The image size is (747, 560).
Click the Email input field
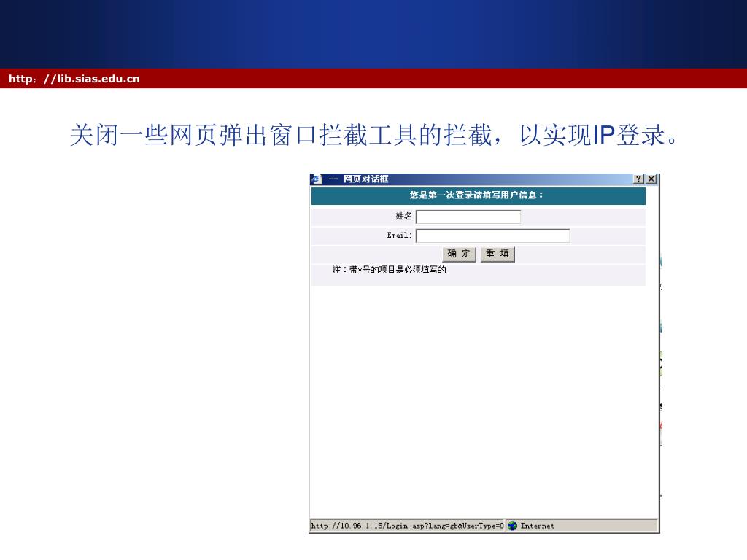(492, 236)
